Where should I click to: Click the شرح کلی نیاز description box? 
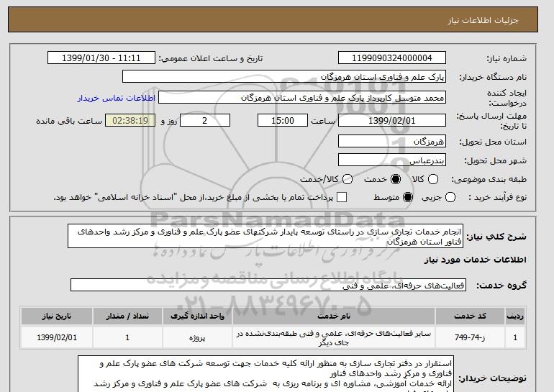pyautogui.click(x=265, y=236)
